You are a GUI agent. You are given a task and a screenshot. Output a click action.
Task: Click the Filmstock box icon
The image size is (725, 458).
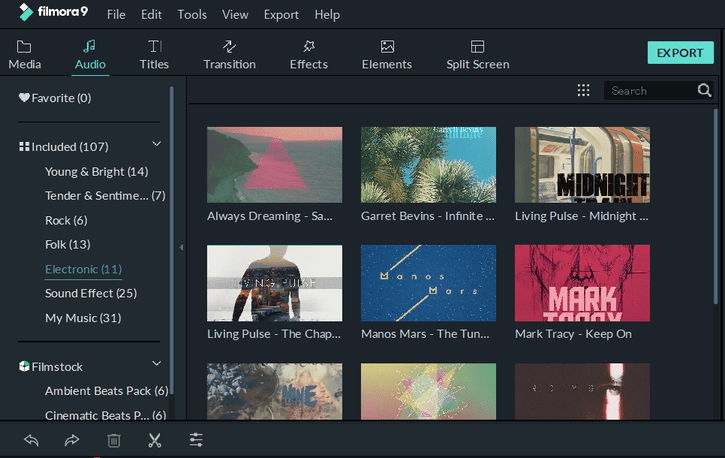[24, 366]
